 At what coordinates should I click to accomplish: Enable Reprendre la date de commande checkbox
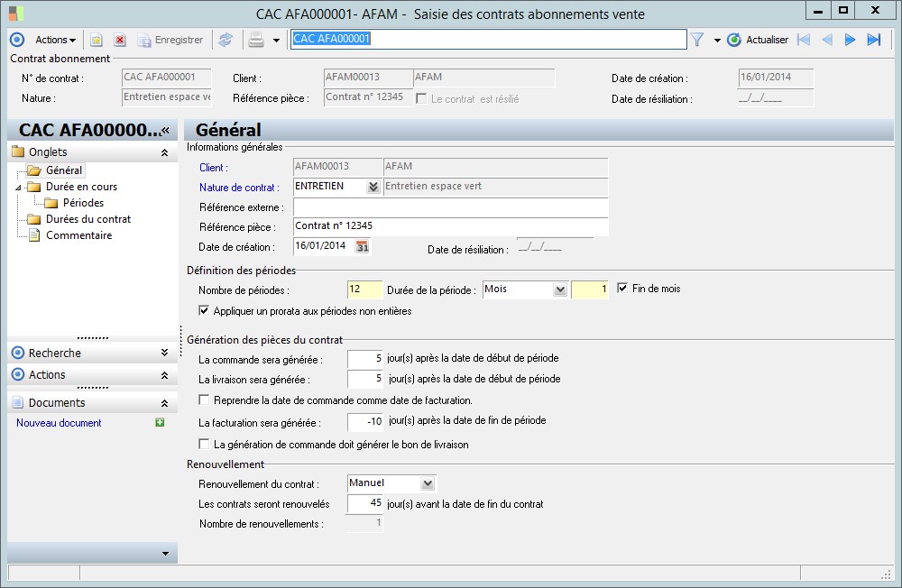pyautogui.click(x=204, y=400)
